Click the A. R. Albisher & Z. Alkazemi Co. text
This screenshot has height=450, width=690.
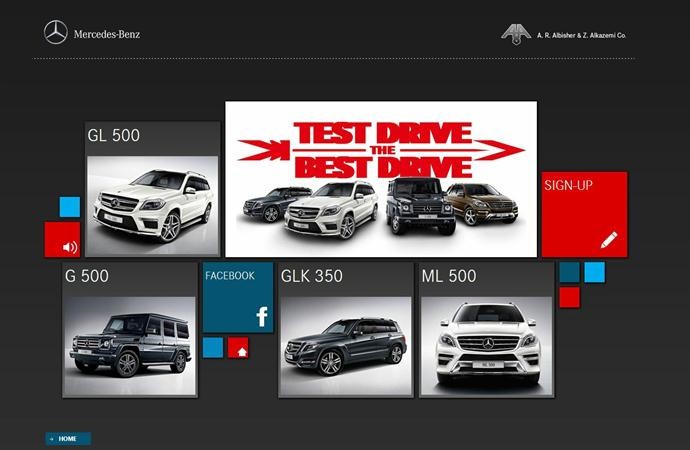click(x=581, y=35)
